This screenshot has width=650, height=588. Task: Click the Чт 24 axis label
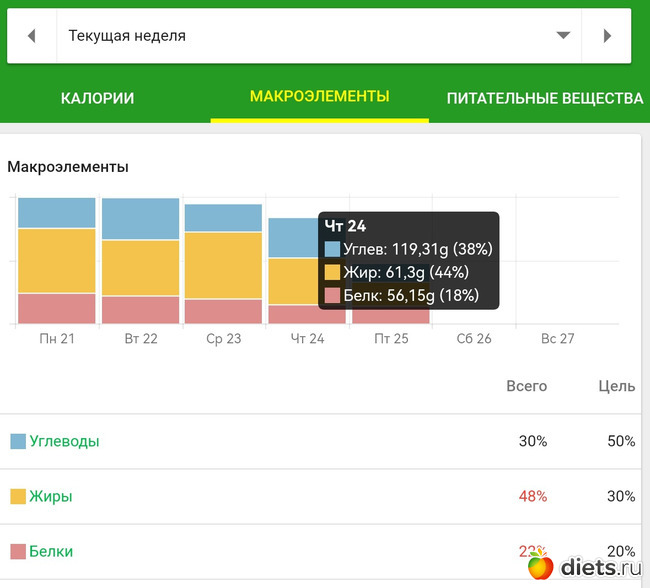[307, 339]
